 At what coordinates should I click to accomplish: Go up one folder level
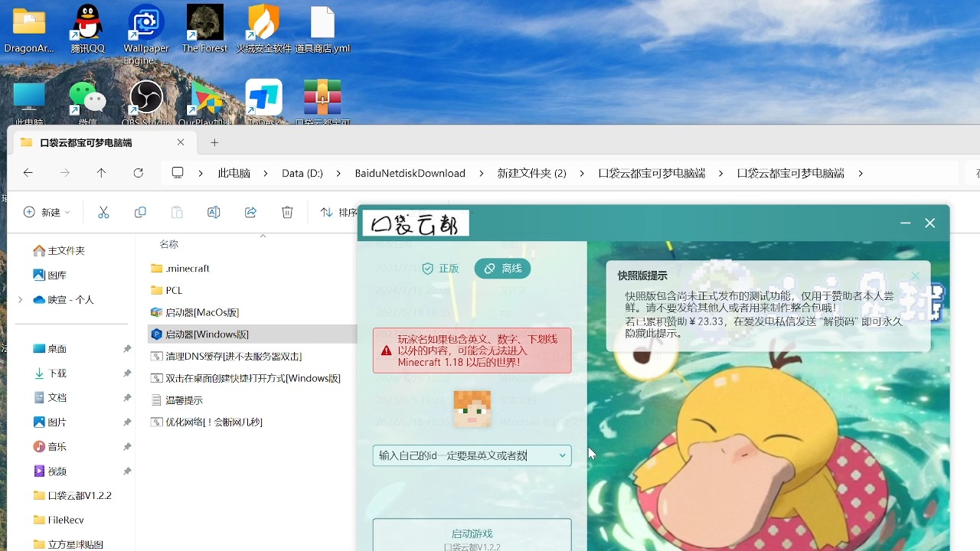101,173
